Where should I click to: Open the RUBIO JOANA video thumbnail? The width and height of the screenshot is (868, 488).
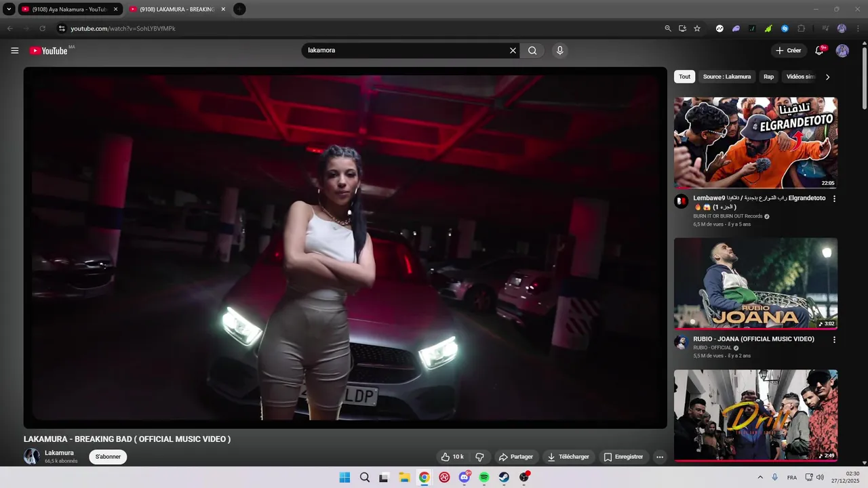755,283
